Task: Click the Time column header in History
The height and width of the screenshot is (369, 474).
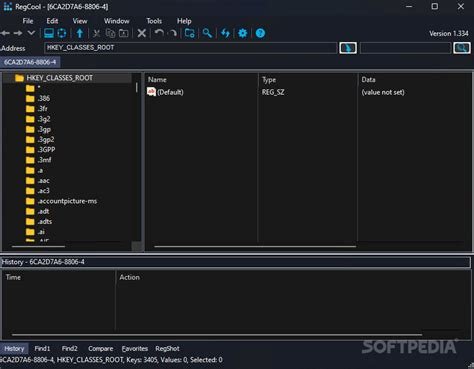Action: [59, 277]
